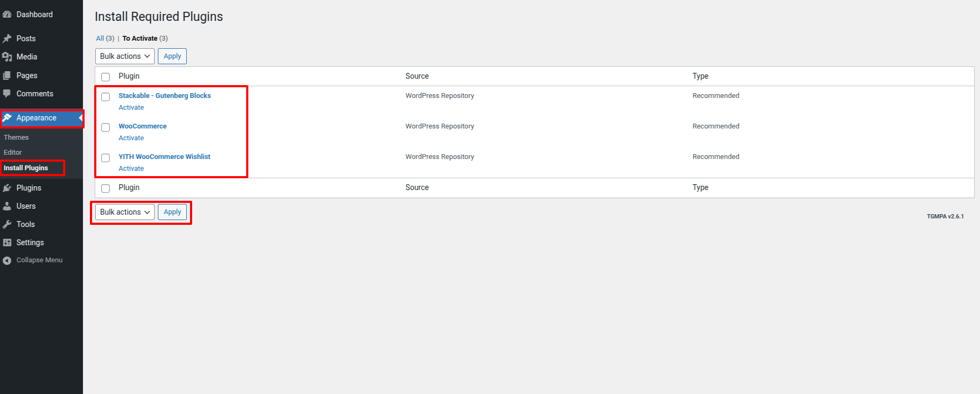Click the Collapse Menu arrow icon

7,260
